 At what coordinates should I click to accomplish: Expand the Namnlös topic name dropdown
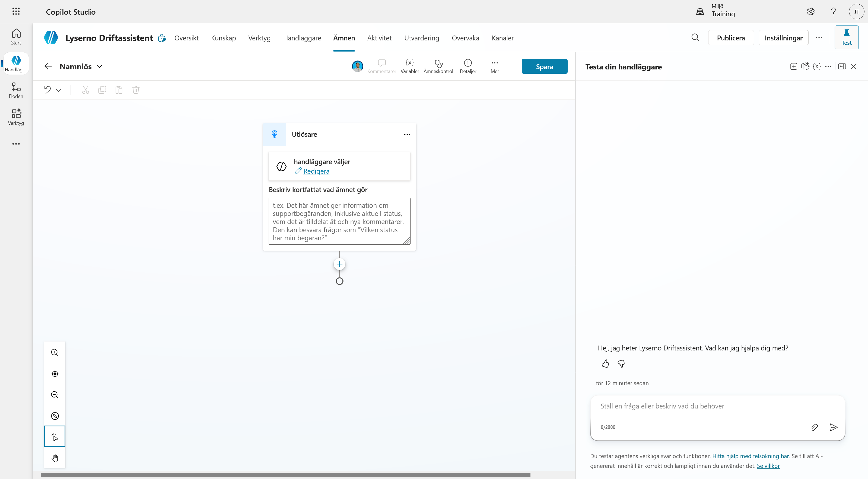(99, 66)
